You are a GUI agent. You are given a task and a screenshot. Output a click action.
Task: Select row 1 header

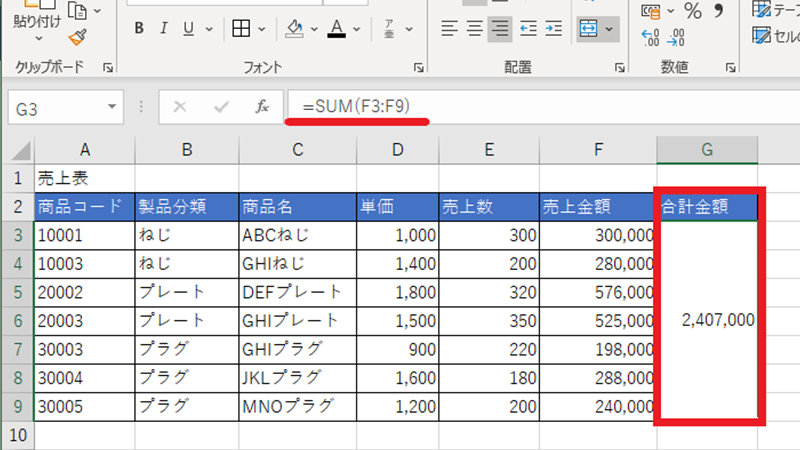pyautogui.click(x=18, y=178)
